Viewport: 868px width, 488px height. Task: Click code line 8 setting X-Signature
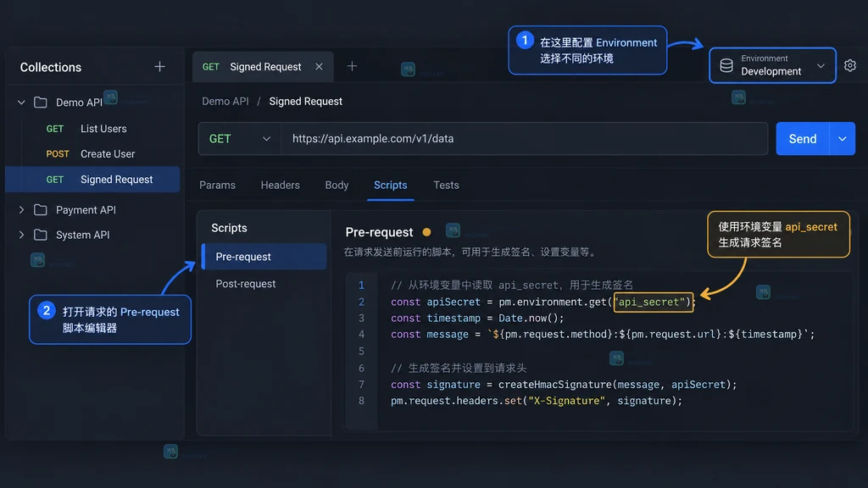click(x=537, y=401)
